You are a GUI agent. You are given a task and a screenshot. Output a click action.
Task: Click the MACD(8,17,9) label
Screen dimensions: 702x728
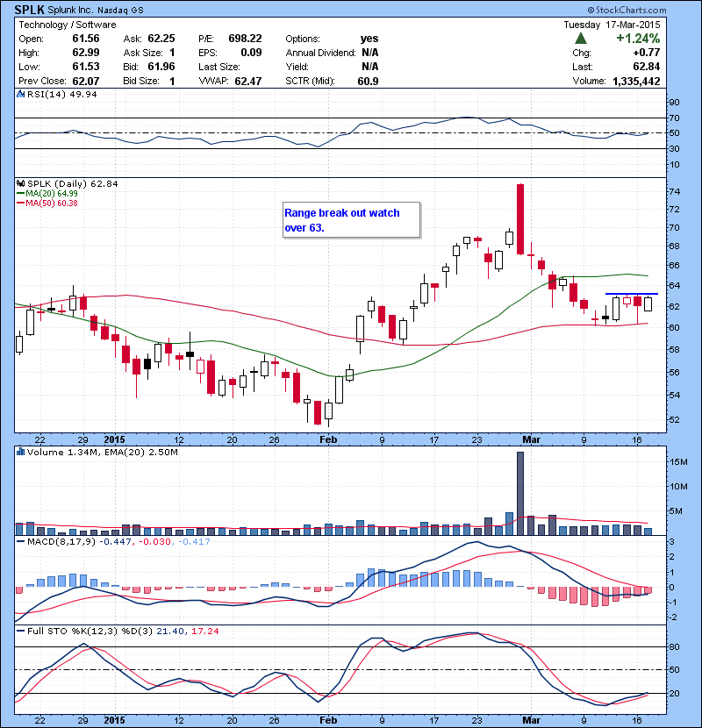[x=61, y=541]
